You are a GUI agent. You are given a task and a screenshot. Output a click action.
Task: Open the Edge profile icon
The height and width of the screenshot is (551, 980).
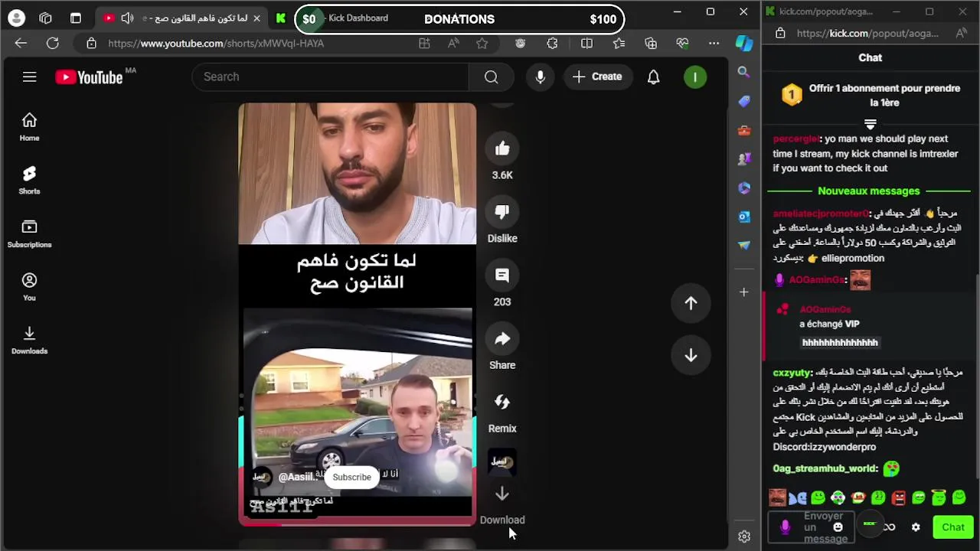point(16,18)
